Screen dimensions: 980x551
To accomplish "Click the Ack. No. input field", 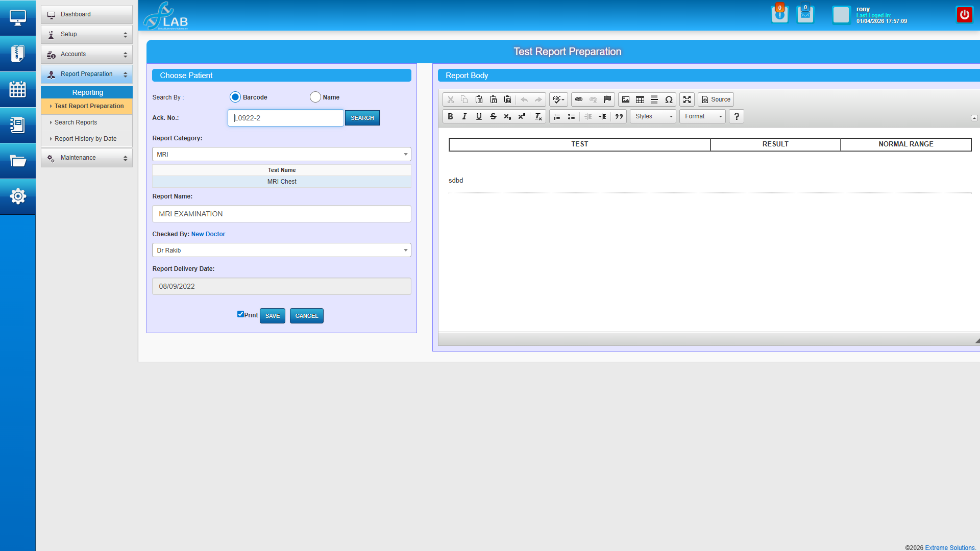I will [x=286, y=118].
